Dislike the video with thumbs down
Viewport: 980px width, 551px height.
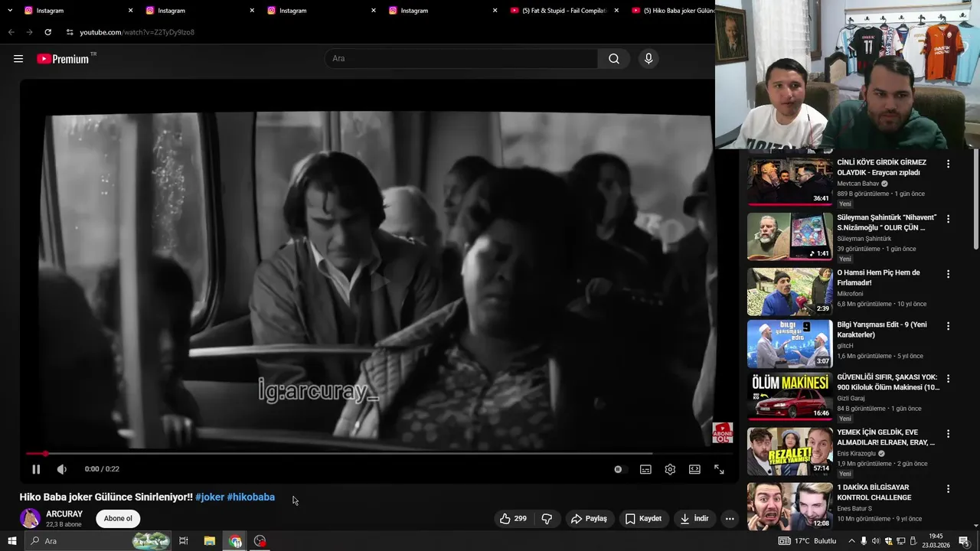tap(547, 519)
